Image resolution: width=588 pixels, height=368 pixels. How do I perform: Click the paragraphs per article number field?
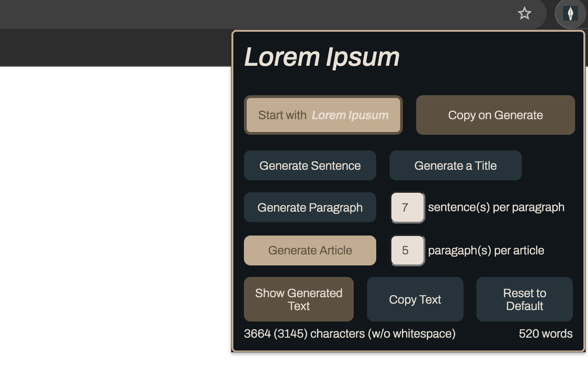pyautogui.click(x=407, y=250)
